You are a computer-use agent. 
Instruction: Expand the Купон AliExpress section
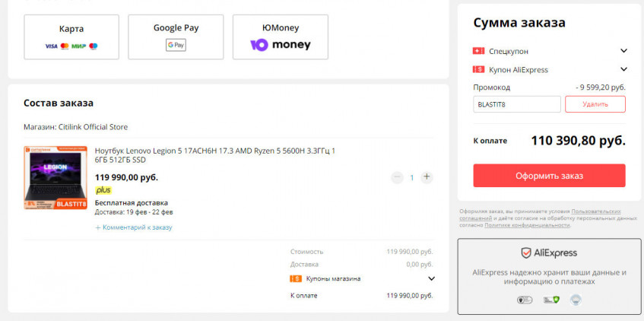click(x=624, y=69)
